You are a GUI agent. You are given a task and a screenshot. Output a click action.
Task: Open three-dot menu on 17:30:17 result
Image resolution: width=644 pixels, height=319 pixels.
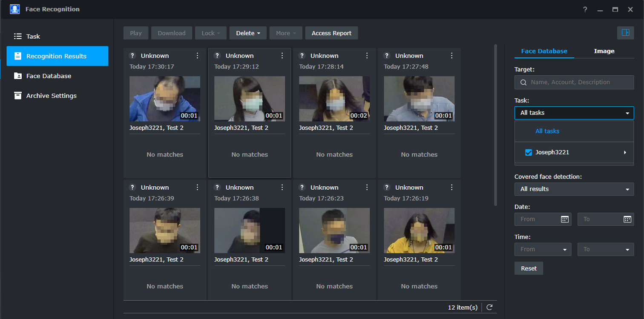tap(197, 56)
